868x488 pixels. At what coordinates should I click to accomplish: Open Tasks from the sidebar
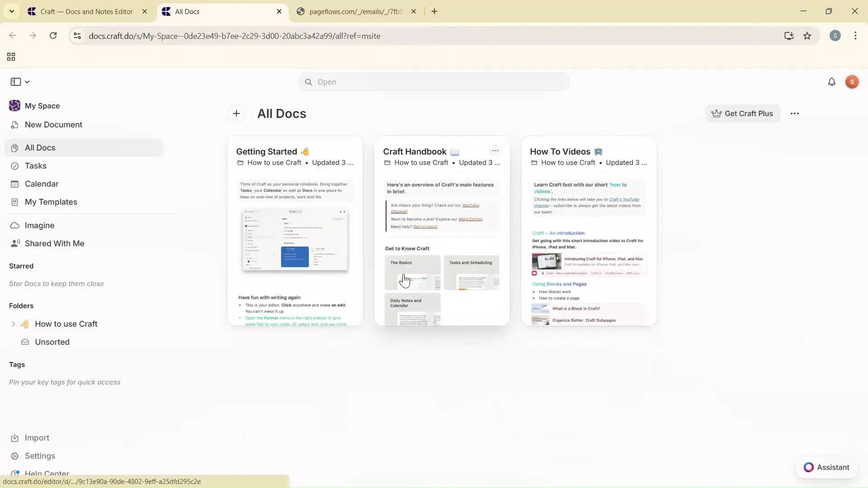(35, 166)
